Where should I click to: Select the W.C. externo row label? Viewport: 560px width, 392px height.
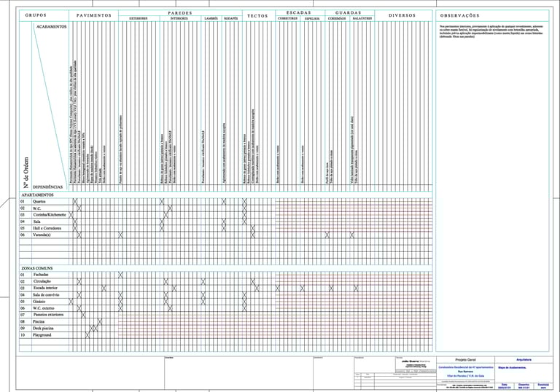tap(44, 308)
